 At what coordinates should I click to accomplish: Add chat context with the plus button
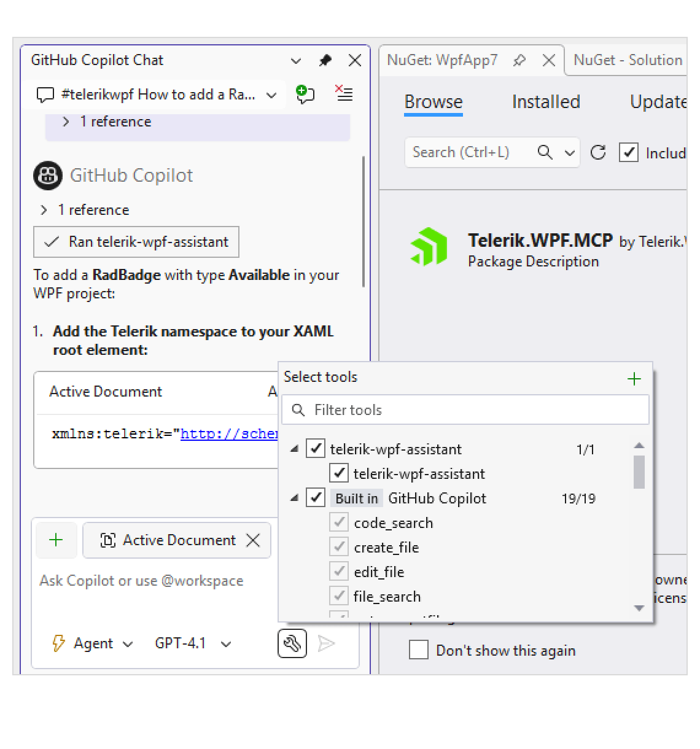point(56,540)
